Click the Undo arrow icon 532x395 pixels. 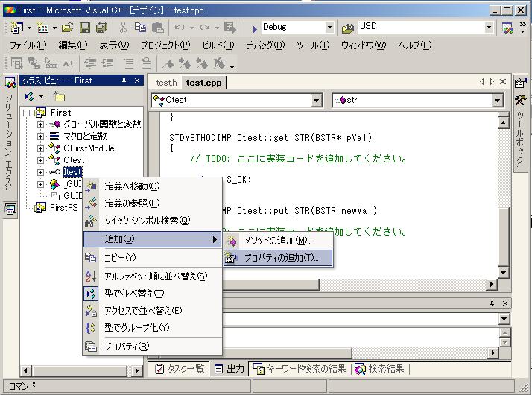(180, 28)
